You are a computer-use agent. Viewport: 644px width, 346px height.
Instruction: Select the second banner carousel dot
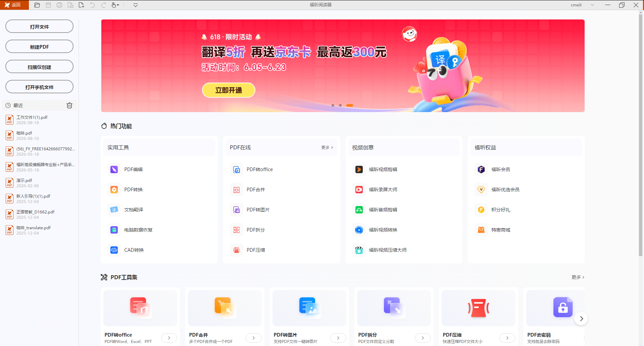(x=340, y=105)
